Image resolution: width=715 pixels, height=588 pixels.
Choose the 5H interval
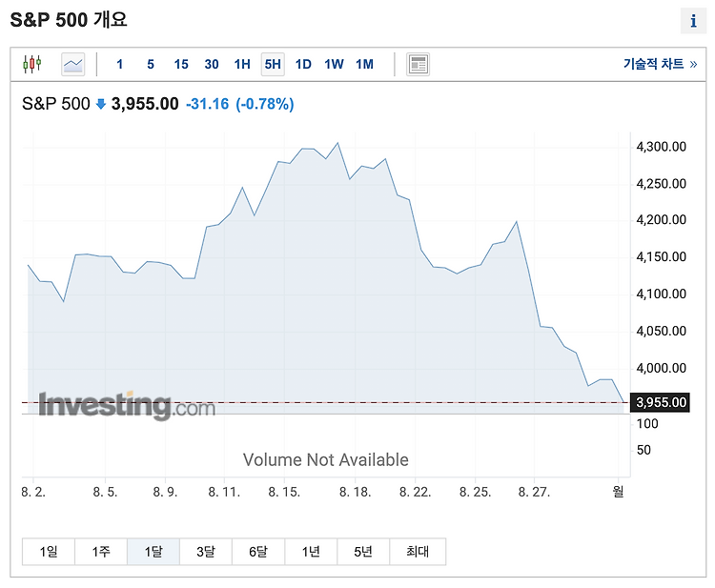click(x=273, y=64)
